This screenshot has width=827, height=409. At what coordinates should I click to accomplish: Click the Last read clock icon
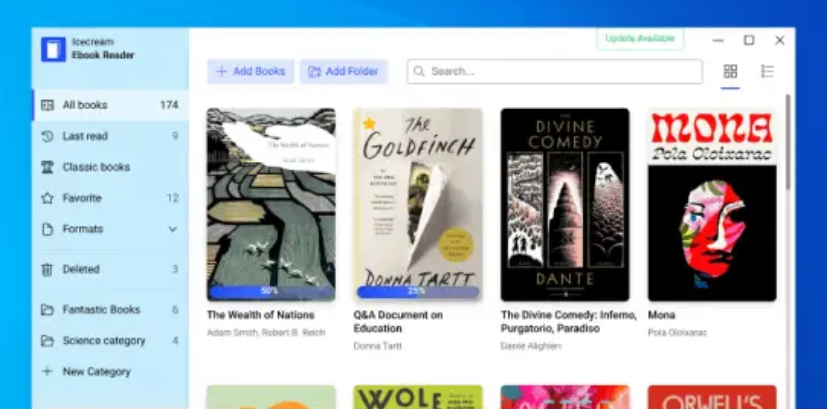(x=47, y=136)
